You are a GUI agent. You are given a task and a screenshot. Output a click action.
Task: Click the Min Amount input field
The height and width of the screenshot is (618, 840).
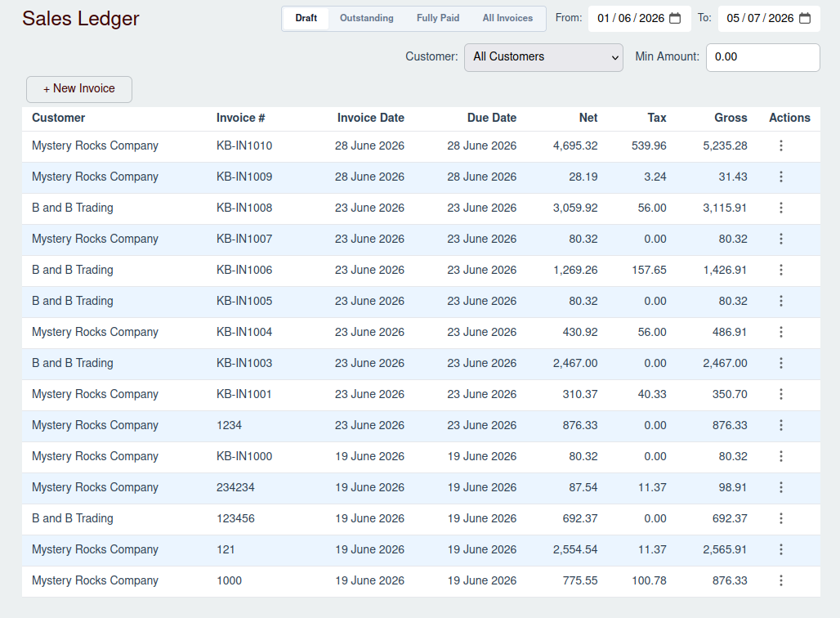(x=763, y=57)
